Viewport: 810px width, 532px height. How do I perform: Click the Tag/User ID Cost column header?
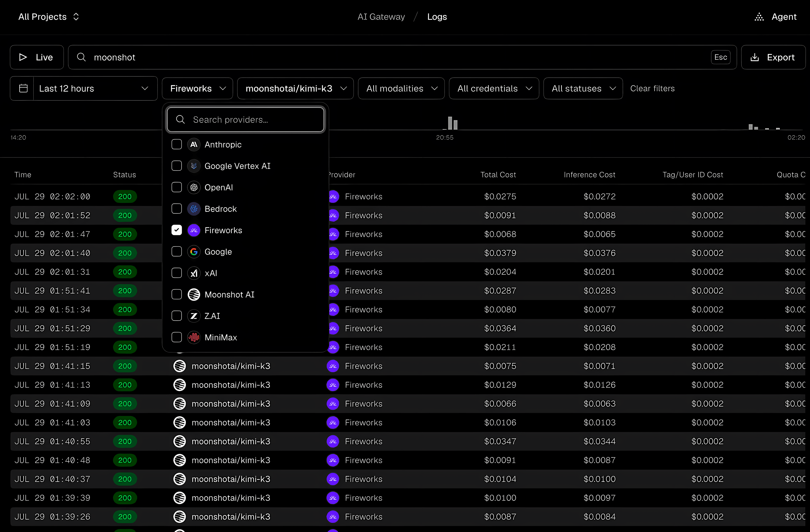point(693,175)
